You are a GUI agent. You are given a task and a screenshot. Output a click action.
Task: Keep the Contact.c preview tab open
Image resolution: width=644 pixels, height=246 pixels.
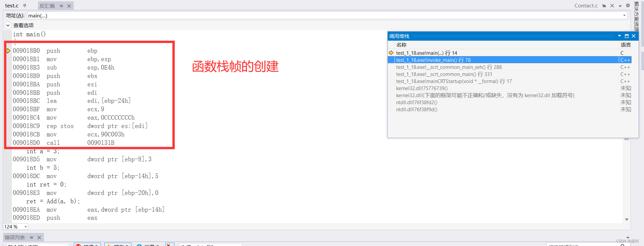[x=604, y=6]
